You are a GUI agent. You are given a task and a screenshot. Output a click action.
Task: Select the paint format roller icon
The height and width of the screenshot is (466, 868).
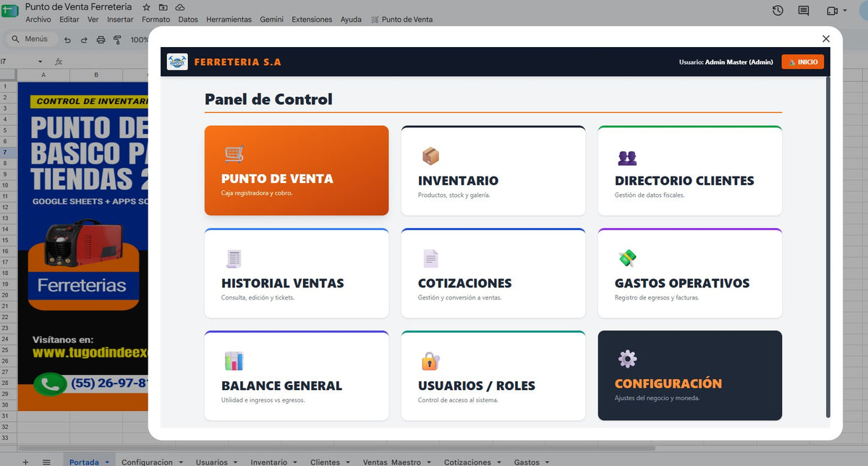click(x=117, y=40)
